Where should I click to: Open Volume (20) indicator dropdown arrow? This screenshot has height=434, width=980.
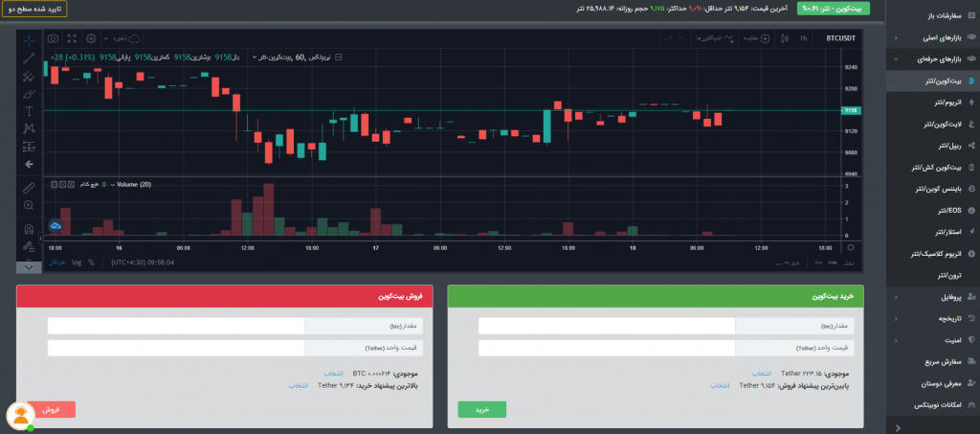pos(113,185)
